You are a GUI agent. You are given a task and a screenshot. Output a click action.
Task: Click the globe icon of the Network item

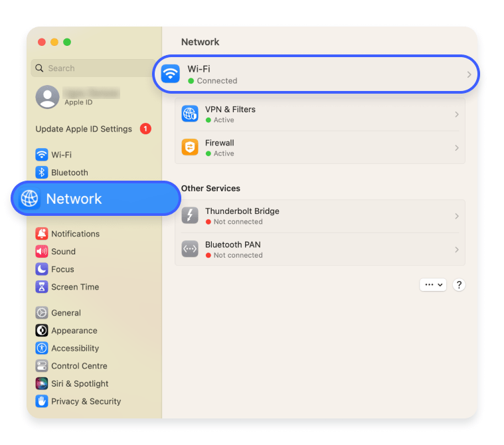(x=29, y=199)
